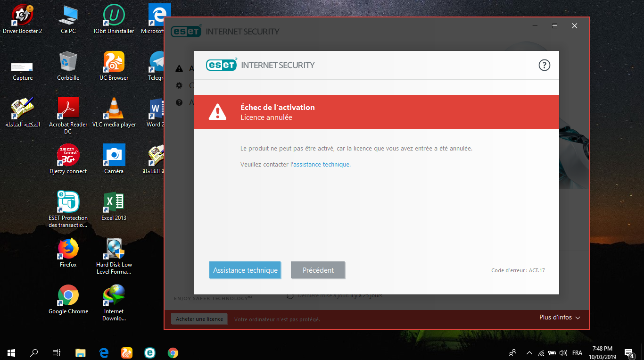Open notification action center
This screenshot has height=360, width=644.
click(x=629, y=352)
